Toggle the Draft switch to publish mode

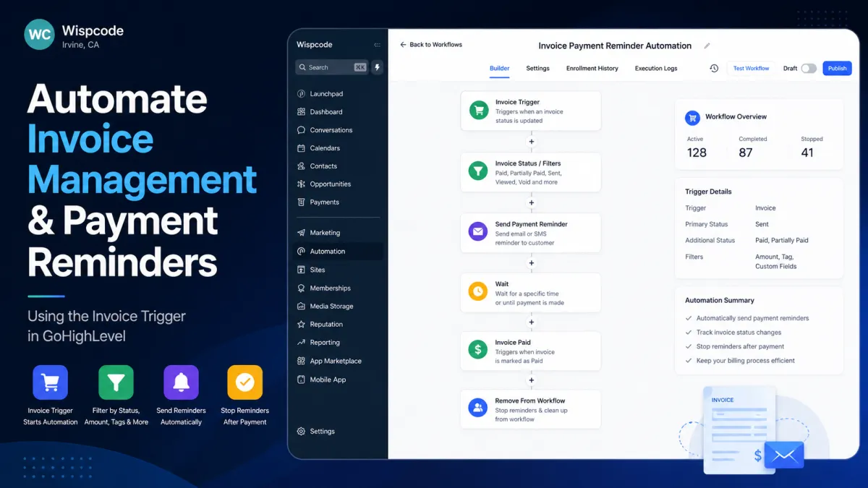point(809,68)
